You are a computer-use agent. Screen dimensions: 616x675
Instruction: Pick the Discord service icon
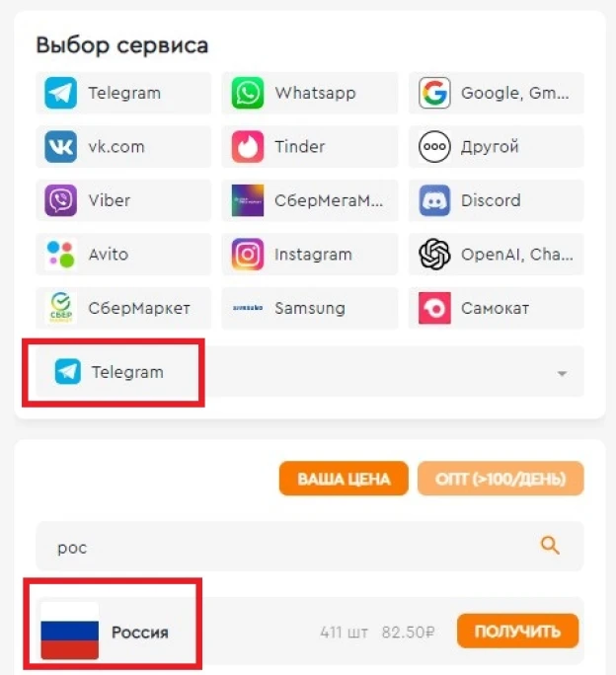pyautogui.click(x=434, y=200)
